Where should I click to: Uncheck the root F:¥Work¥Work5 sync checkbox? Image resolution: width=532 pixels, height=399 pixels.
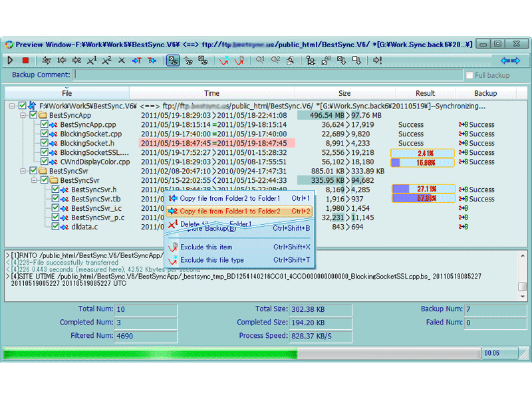click(x=23, y=106)
